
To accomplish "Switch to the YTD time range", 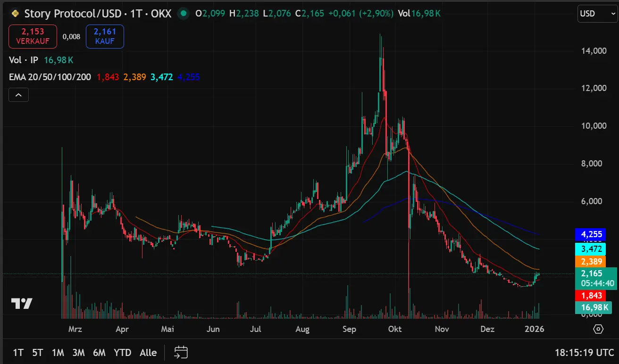I will (x=123, y=352).
